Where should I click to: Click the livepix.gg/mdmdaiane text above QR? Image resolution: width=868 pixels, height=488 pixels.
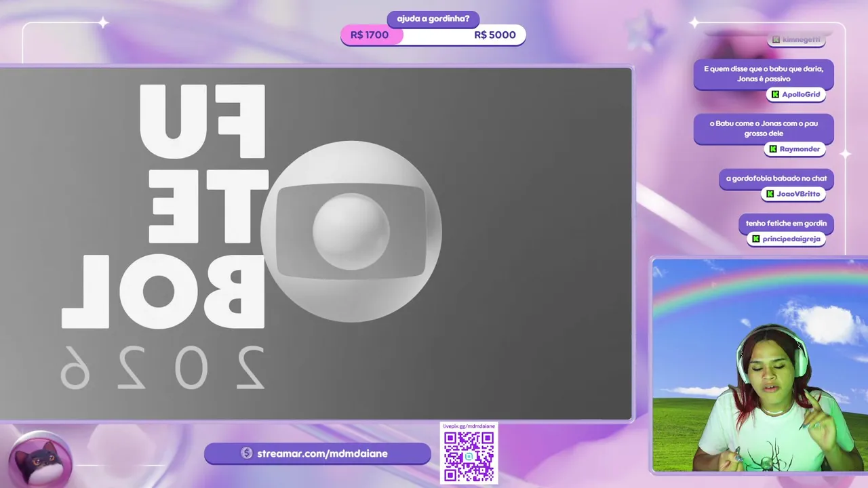pyautogui.click(x=469, y=426)
